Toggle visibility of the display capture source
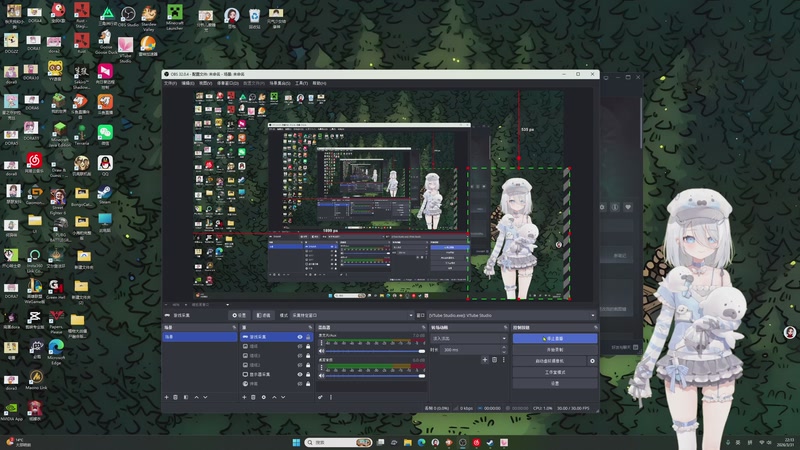Image resolution: width=800 pixels, height=450 pixels. click(300, 374)
